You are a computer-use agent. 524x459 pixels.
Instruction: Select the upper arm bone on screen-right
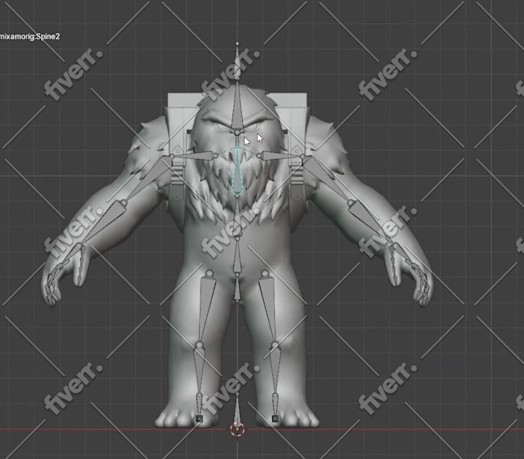(329, 180)
